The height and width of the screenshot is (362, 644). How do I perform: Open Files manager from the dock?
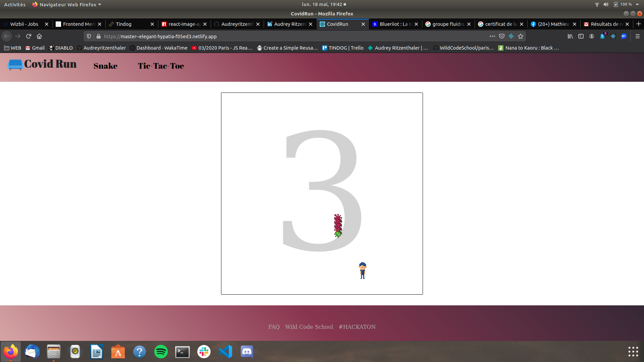point(54,352)
